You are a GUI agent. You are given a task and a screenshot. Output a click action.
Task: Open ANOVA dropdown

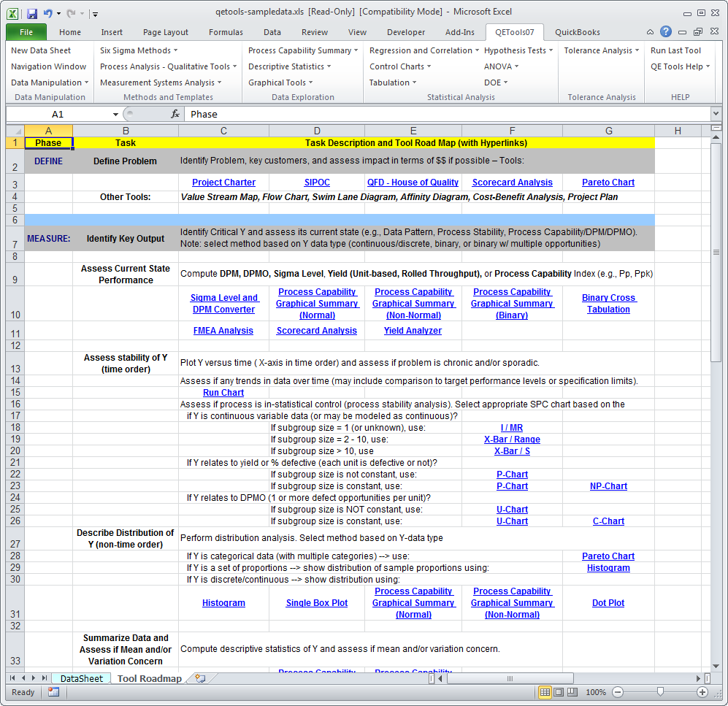click(501, 66)
